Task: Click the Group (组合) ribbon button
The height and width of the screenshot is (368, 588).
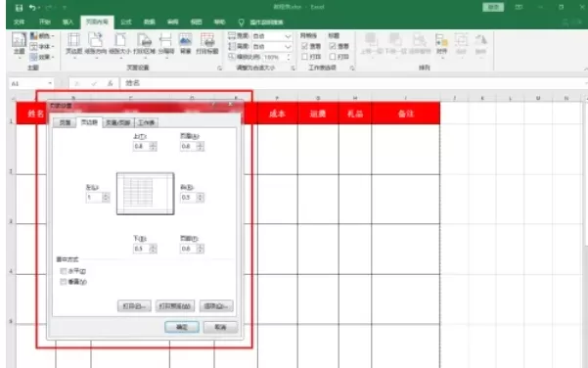Action: tap(461, 44)
